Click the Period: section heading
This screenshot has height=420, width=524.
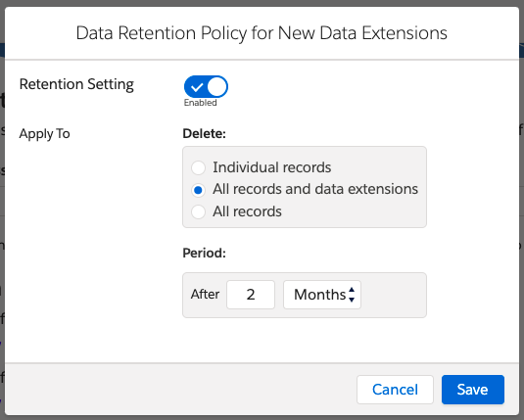pyautogui.click(x=204, y=253)
